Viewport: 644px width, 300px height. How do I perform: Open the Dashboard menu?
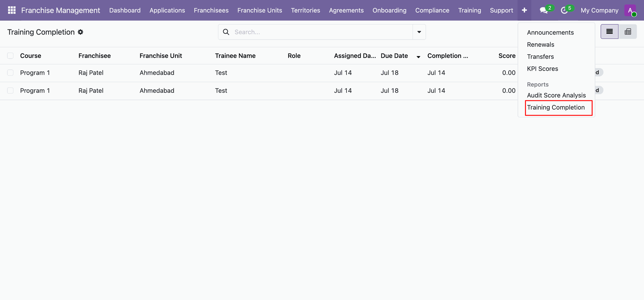[x=125, y=10]
